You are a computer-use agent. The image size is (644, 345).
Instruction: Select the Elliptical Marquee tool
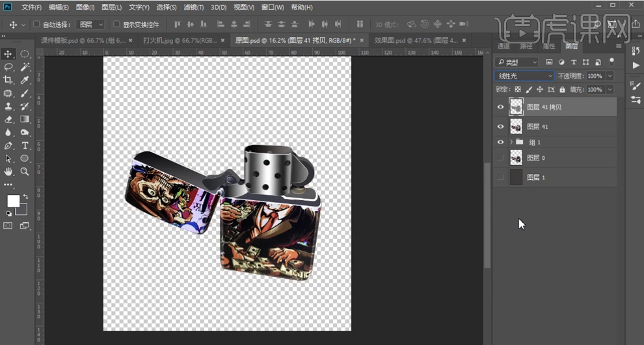click(x=25, y=54)
